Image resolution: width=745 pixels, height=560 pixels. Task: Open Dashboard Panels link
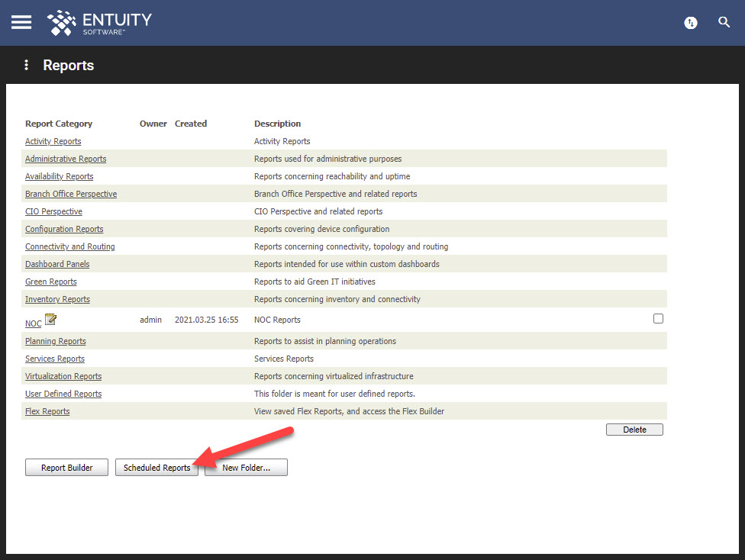pyautogui.click(x=57, y=264)
